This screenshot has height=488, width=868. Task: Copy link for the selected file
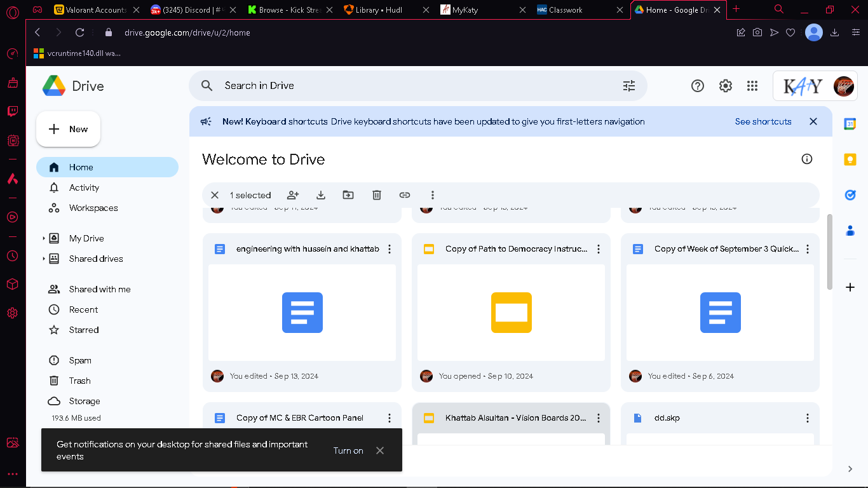(405, 195)
